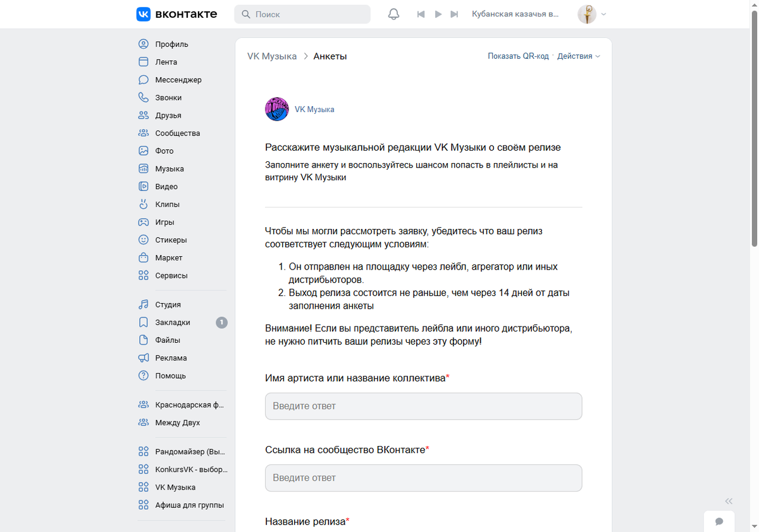The width and height of the screenshot is (759, 532).
Task: Click the Показать QR-код link
Action: pos(518,56)
